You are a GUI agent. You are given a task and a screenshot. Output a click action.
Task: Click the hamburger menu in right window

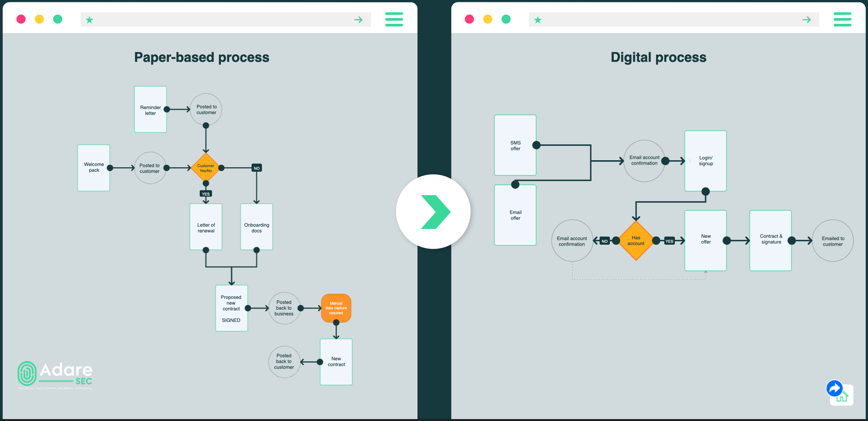point(842,19)
